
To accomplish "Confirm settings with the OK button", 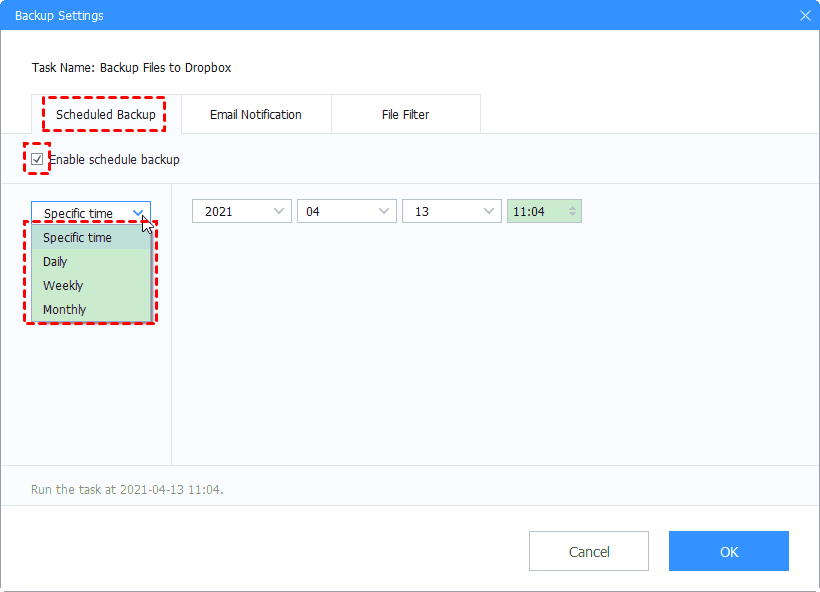I will (x=728, y=551).
